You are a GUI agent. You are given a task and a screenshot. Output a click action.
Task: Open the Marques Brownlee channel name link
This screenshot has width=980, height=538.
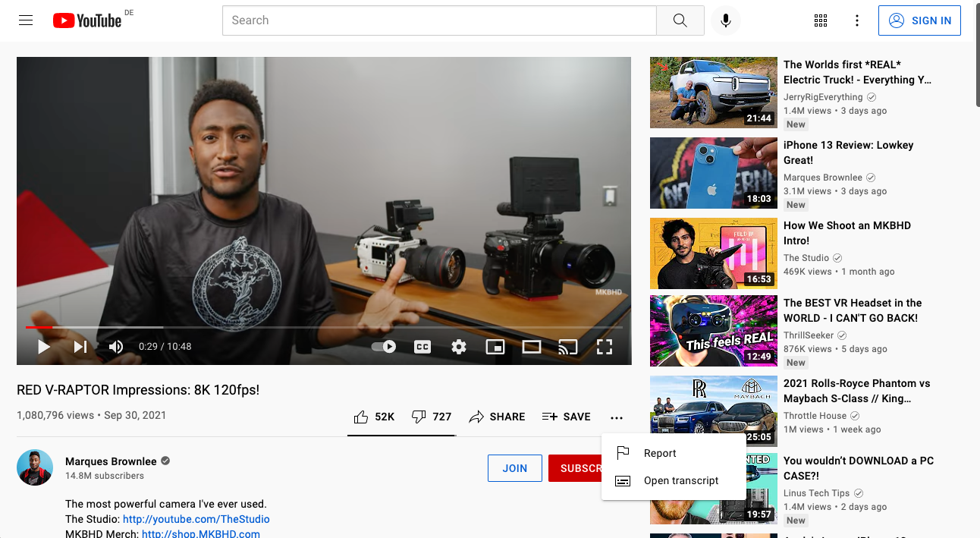[112, 461]
